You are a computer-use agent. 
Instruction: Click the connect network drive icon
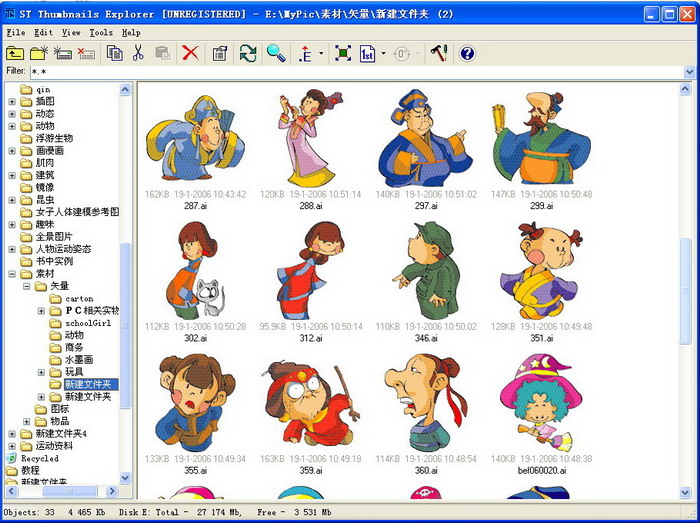click(62, 54)
